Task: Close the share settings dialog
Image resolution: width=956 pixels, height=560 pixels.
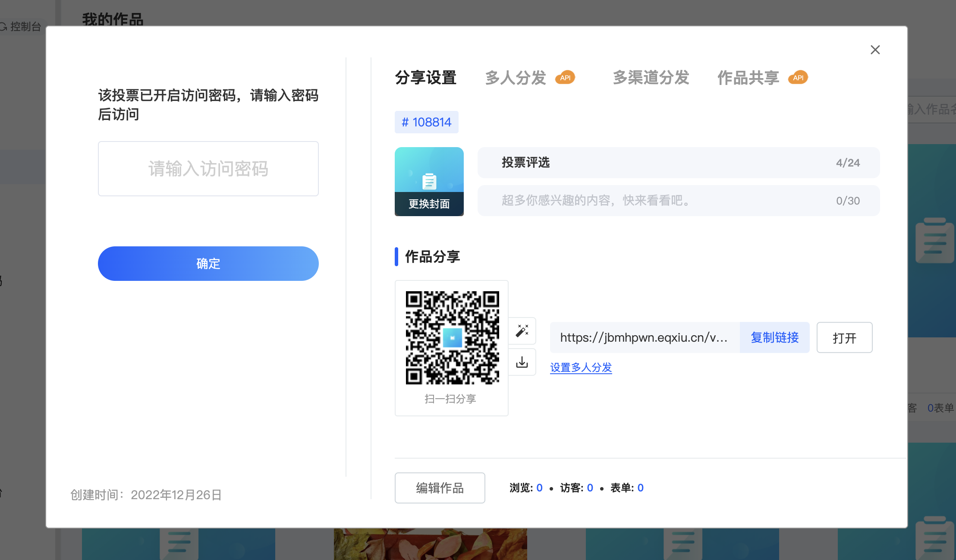Action: tap(875, 50)
